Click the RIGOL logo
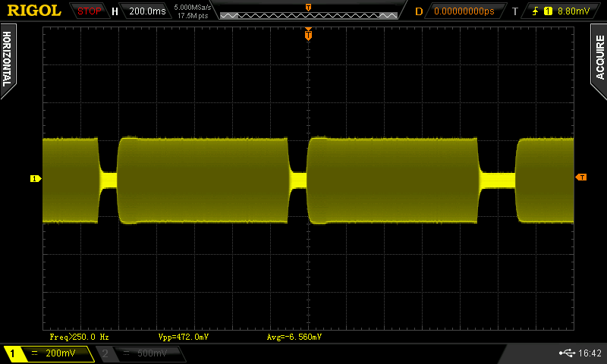607x364 pixels. pyautogui.click(x=34, y=11)
